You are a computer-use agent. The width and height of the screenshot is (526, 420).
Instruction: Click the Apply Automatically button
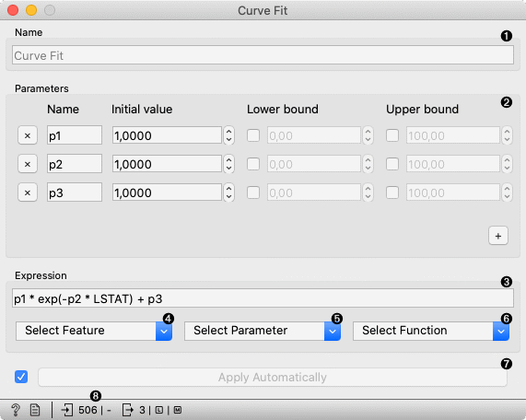(273, 377)
